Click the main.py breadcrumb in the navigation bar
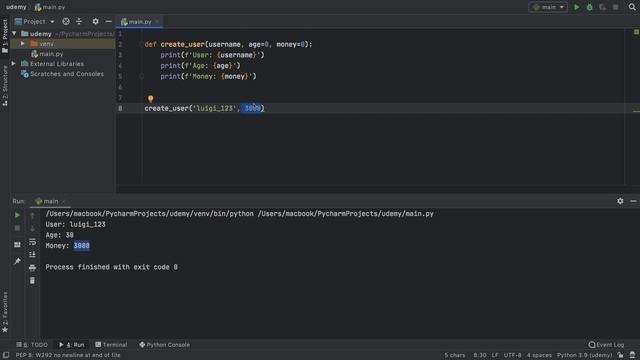This screenshot has height=360, width=640. pos(50,7)
